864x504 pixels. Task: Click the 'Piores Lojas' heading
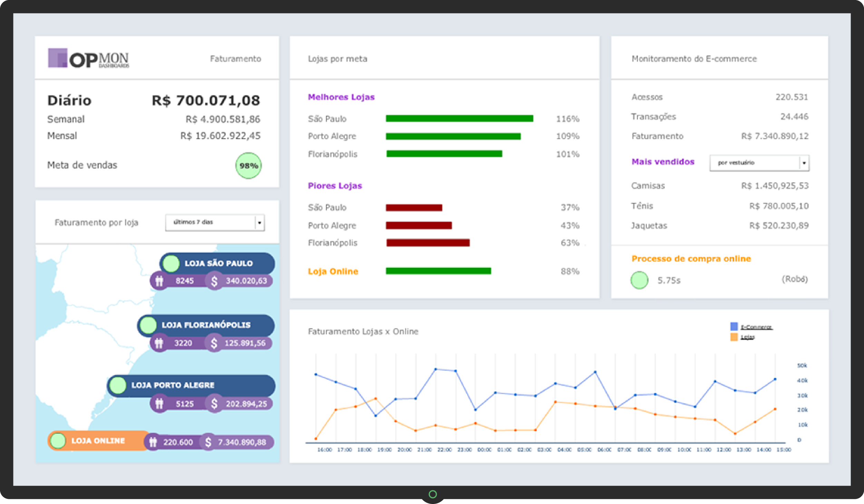point(335,186)
